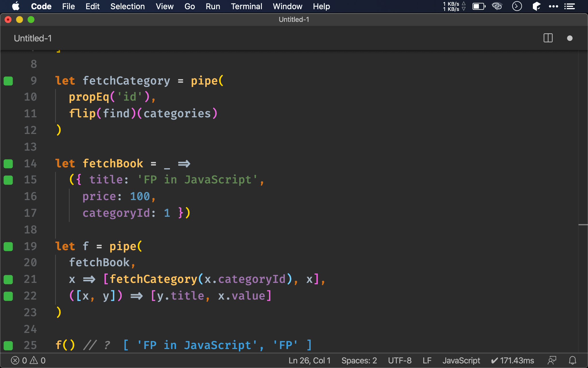Open notifications bell in status bar
Image resolution: width=588 pixels, height=368 pixels.
point(572,360)
